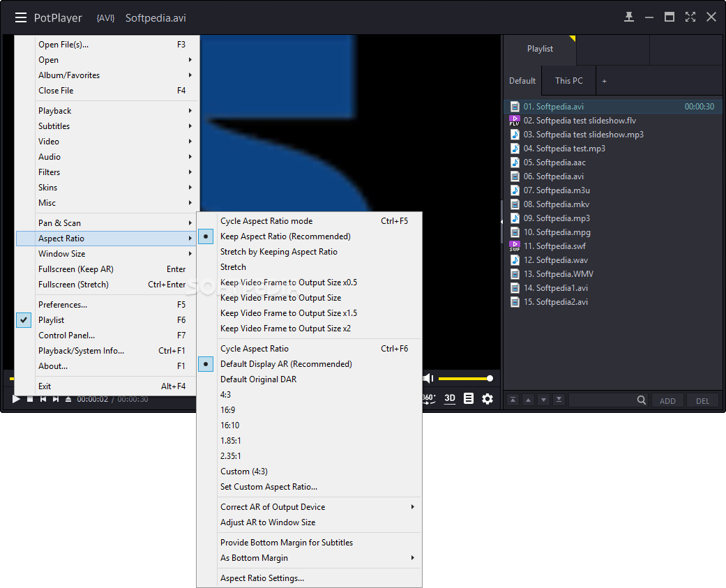Expand the Subtitles submenu

click(107, 126)
